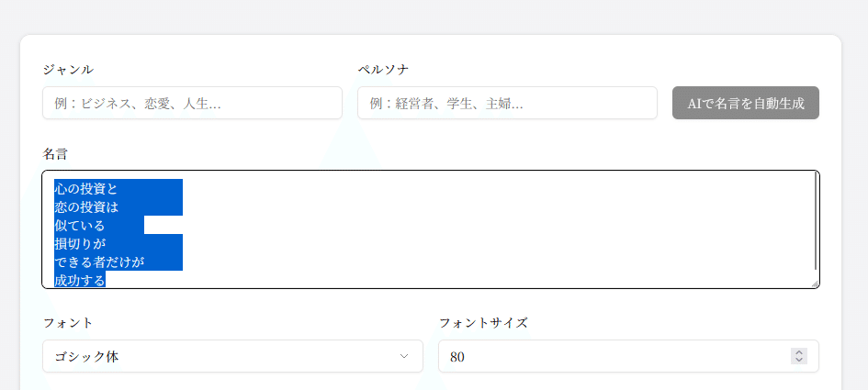
Task: Place cursor on line 似ている
Action: coord(79,225)
